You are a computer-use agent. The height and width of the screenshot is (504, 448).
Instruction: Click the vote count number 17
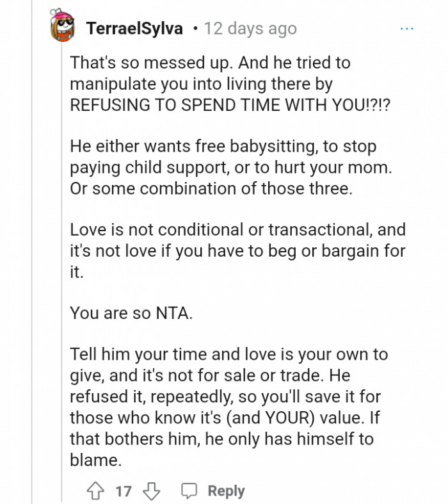tap(123, 491)
